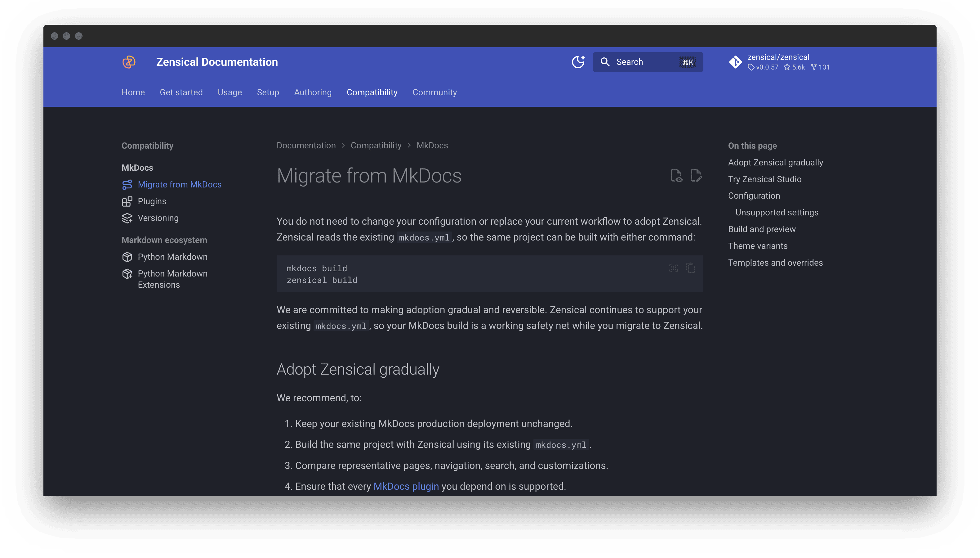Open the Plugins sidebar page
The image size is (980, 558).
[x=152, y=201]
